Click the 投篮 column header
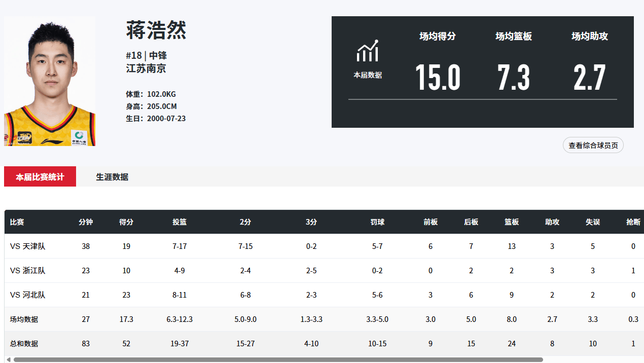 [180, 222]
